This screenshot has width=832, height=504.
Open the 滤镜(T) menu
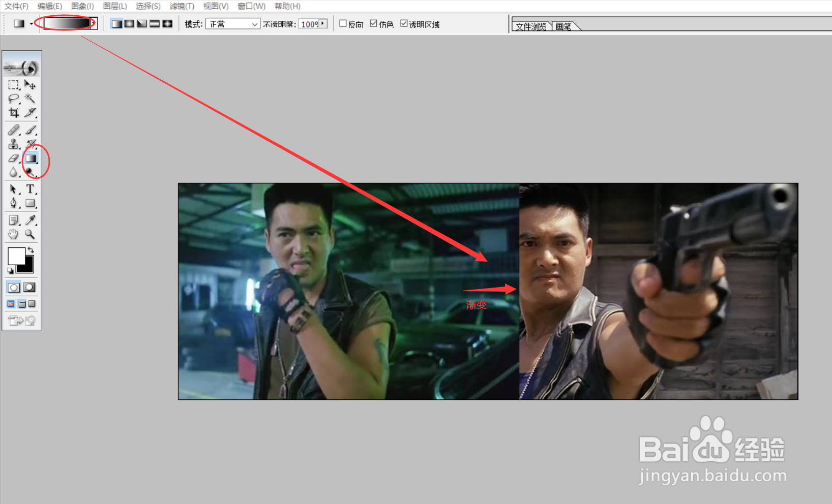click(x=182, y=6)
